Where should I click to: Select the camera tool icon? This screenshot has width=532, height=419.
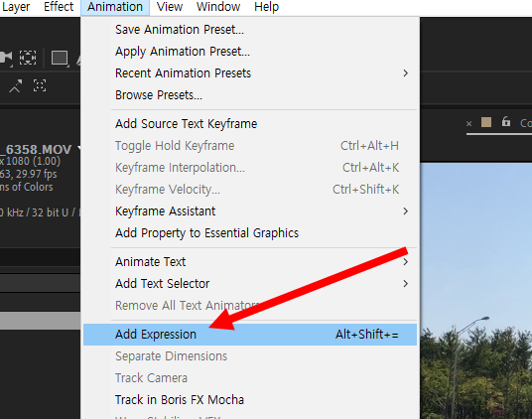point(5,58)
